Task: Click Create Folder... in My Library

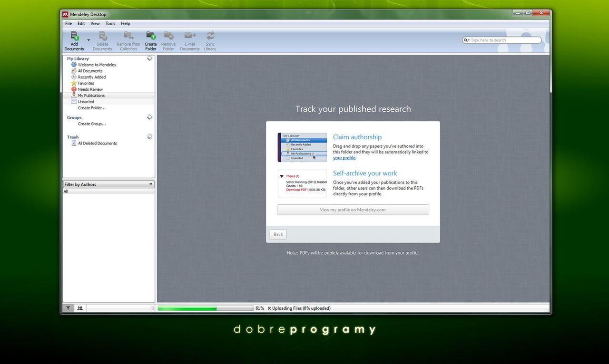Action: click(x=92, y=108)
